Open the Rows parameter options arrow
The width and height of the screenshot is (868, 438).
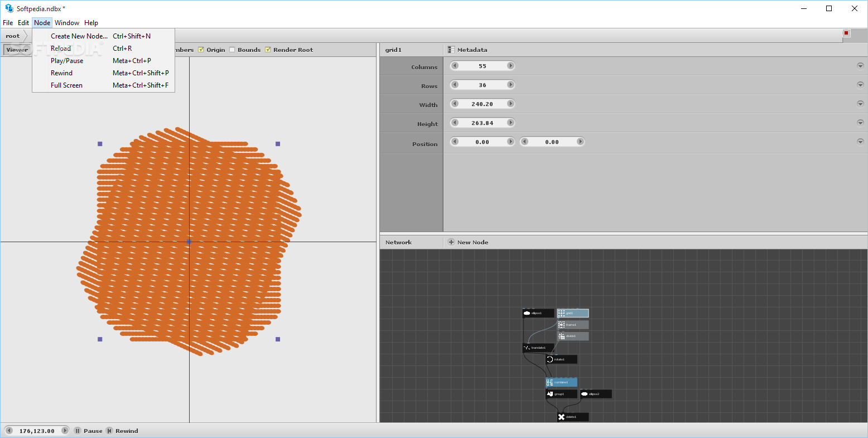tap(860, 85)
